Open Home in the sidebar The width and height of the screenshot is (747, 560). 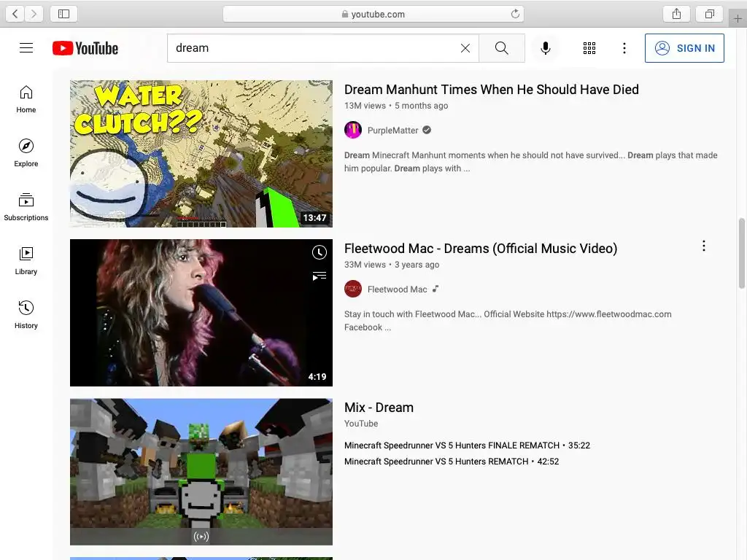[26, 99]
